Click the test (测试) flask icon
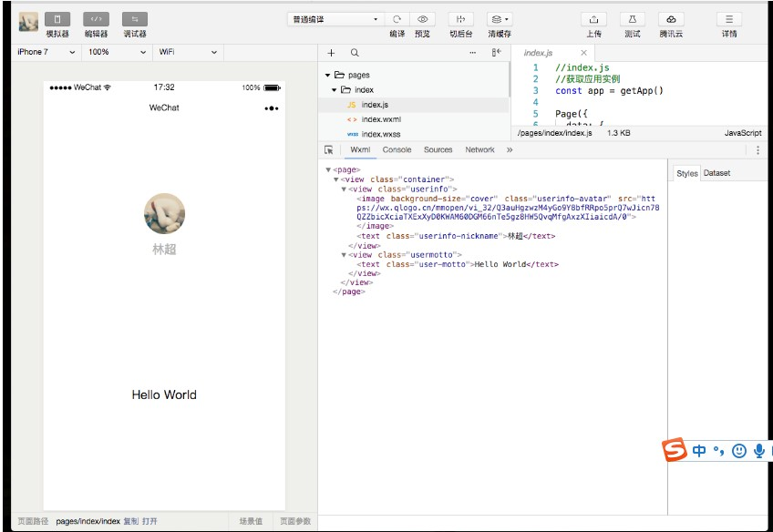Image resolution: width=773 pixels, height=532 pixels. click(633, 19)
